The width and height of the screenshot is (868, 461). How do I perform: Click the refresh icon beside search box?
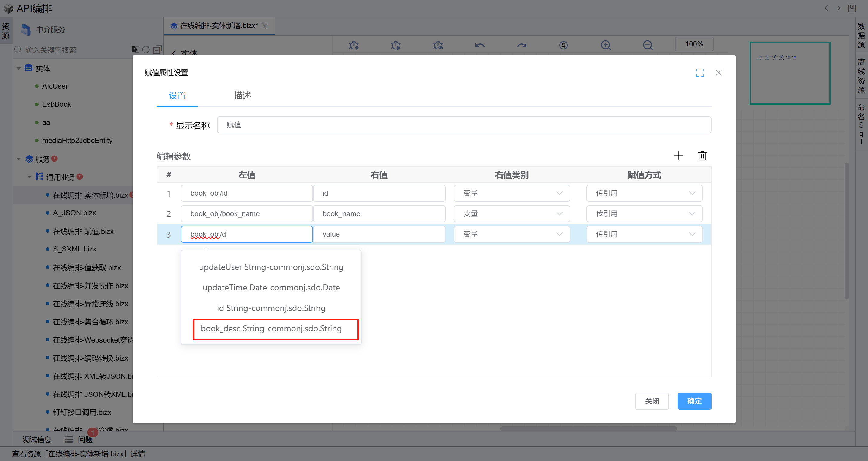pos(146,50)
